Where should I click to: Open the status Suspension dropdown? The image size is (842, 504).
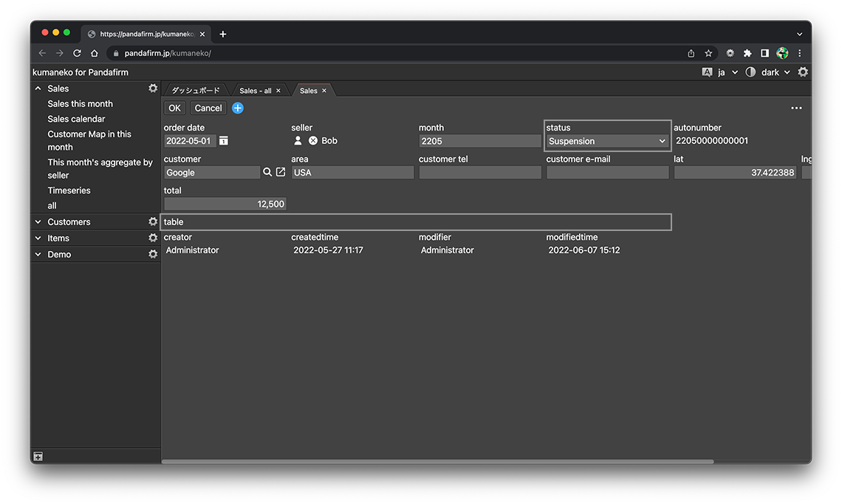pos(607,141)
